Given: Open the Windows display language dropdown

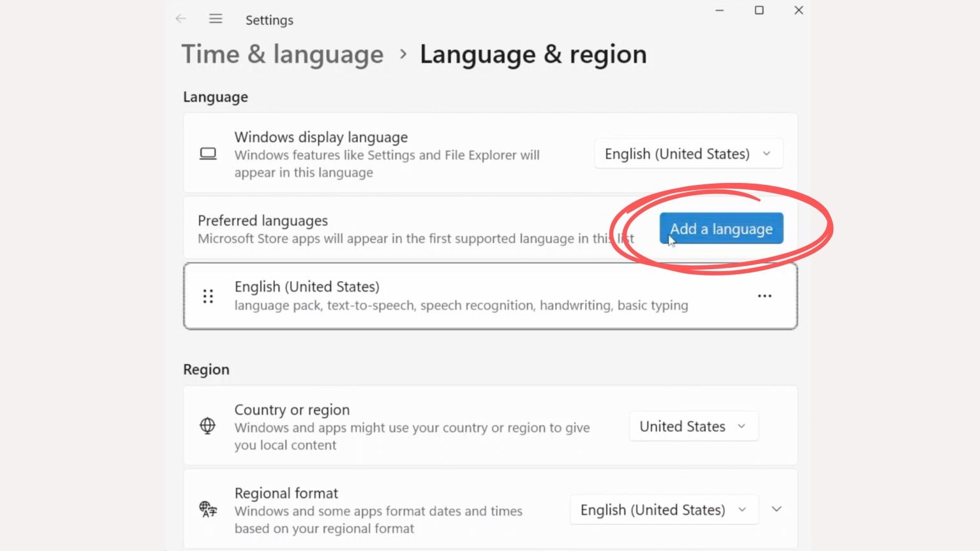Looking at the screenshot, I should [688, 154].
